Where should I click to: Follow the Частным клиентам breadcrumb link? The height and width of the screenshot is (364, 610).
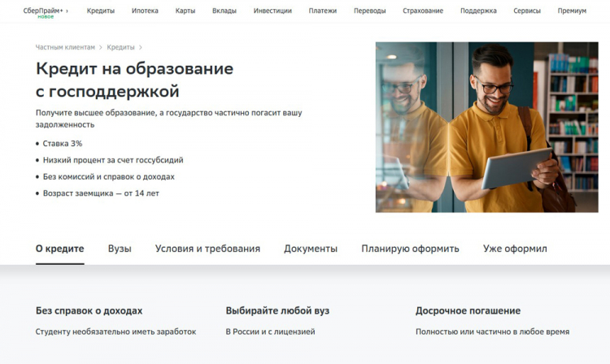click(x=65, y=47)
